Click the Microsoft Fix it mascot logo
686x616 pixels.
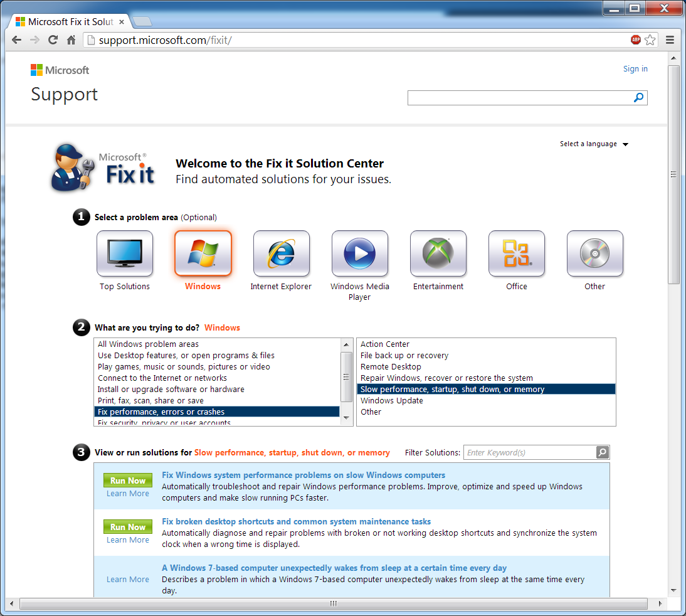pos(103,169)
